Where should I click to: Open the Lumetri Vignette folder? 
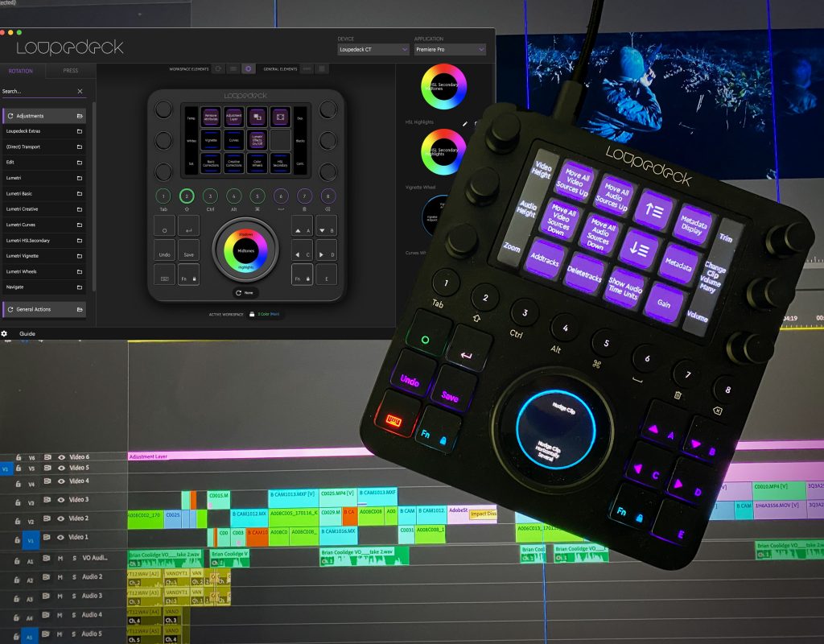pyautogui.click(x=44, y=255)
